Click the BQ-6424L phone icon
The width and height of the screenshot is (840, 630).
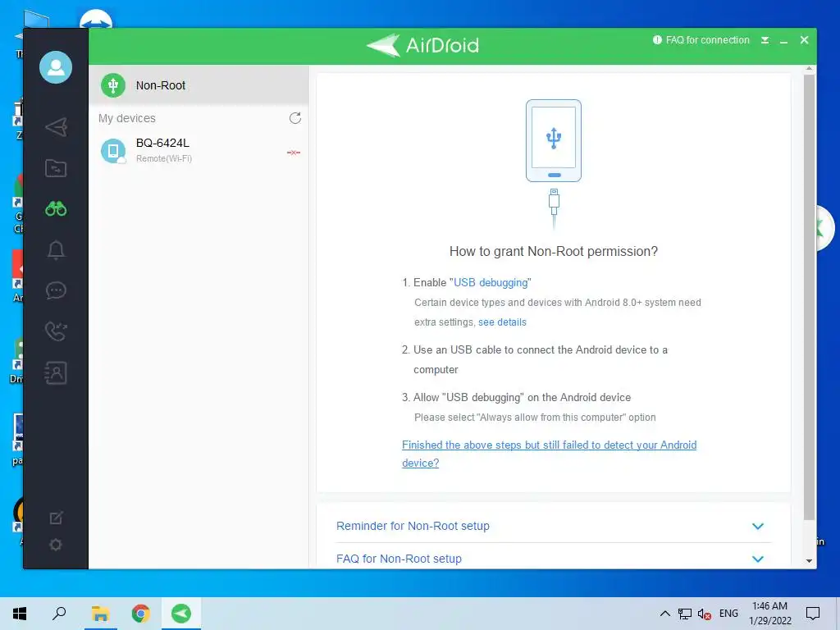[x=113, y=151]
